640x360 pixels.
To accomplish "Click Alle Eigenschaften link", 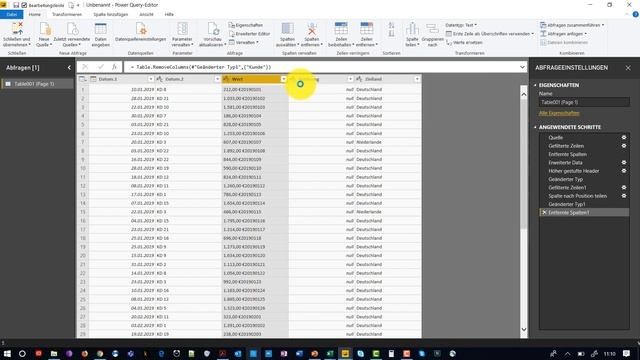I will pyautogui.click(x=559, y=113).
